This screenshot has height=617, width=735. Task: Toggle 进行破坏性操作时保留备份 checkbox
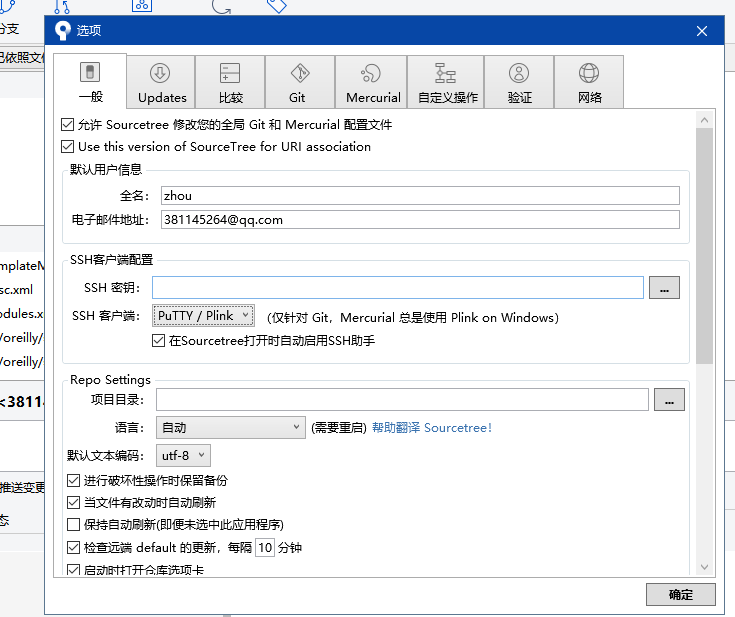click(74, 481)
